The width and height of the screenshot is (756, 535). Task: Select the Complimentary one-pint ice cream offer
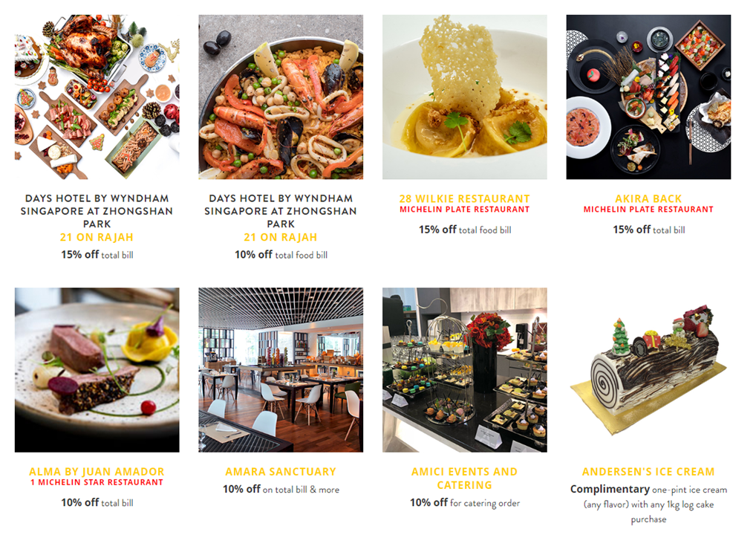coord(648,504)
